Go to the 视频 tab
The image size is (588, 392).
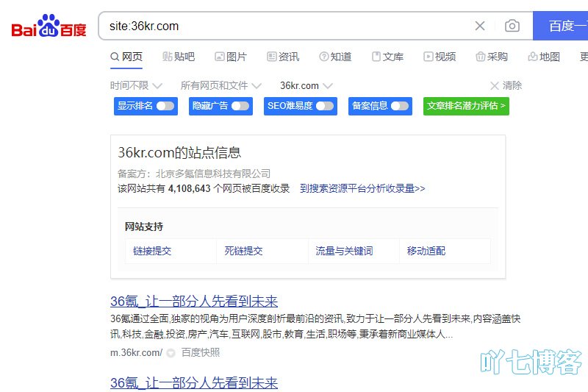[x=440, y=57]
